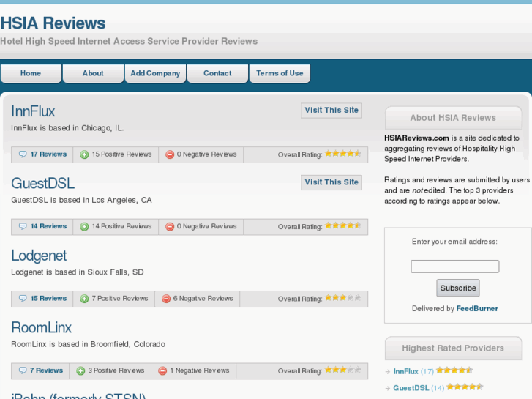The width and height of the screenshot is (532, 399).
Task: Open the Home navigation tab
Action: coord(31,73)
